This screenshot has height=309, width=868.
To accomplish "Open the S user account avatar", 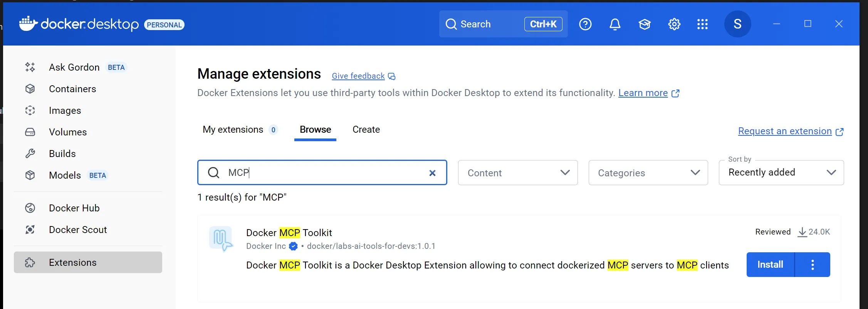I will (x=737, y=24).
